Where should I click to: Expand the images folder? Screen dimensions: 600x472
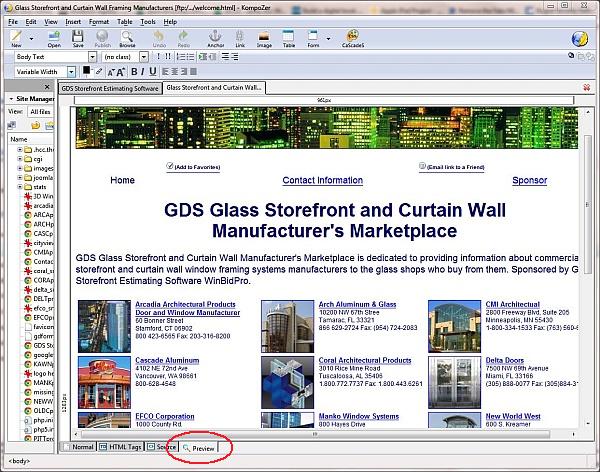pyautogui.click(x=20, y=168)
